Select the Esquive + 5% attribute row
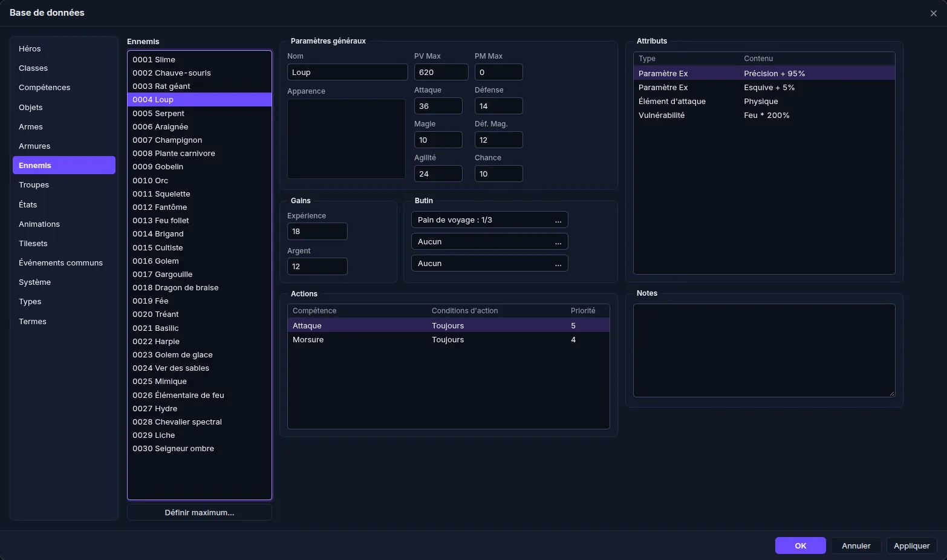The width and height of the screenshot is (947, 560). pos(764,87)
